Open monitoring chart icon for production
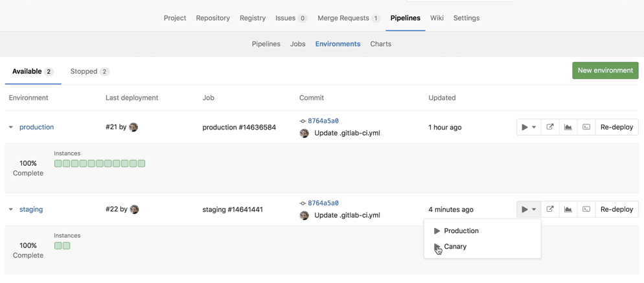This screenshot has height=283, width=644. 568,127
